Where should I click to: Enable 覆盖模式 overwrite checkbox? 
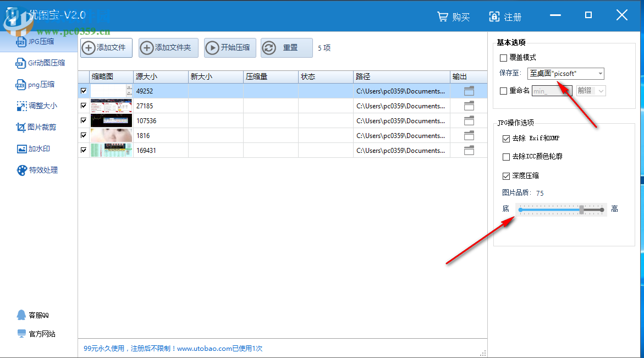503,58
